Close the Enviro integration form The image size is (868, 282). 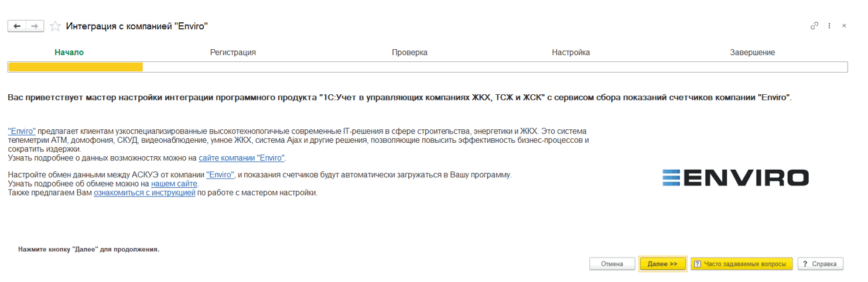coord(844,26)
